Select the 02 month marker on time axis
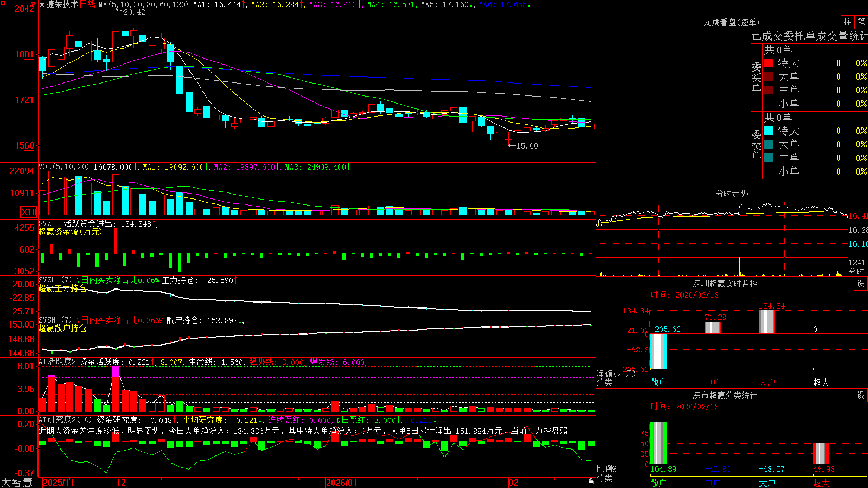Image resolution: width=868 pixels, height=488 pixels. pos(514,483)
